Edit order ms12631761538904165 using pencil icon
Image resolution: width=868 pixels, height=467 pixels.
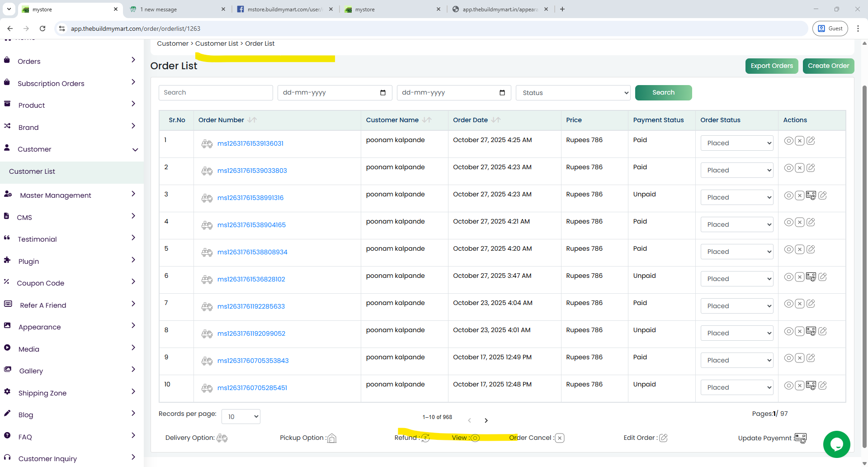(811, 222)
